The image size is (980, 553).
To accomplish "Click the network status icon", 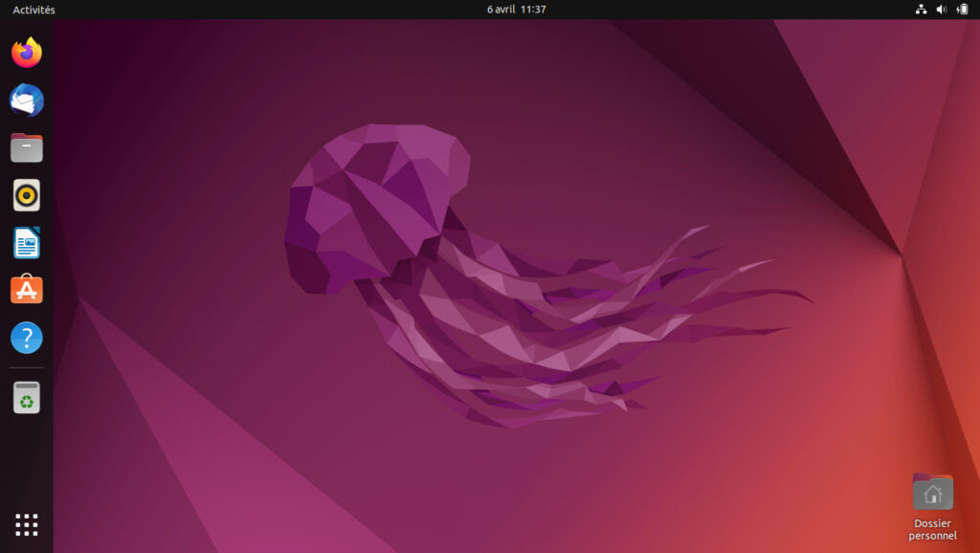I will (921, 10).
